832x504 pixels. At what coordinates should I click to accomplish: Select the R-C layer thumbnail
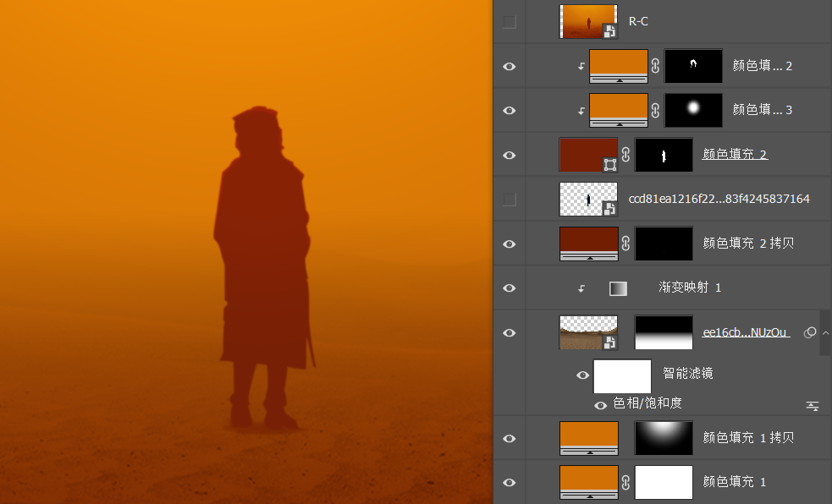pyautogui.click(x=588, y=21)
